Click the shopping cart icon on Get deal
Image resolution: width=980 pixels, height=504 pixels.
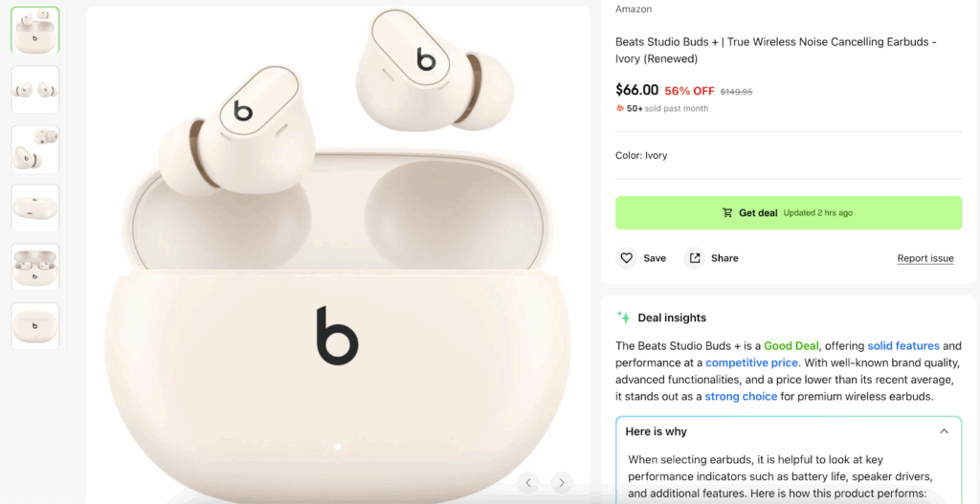coord(727,213)
